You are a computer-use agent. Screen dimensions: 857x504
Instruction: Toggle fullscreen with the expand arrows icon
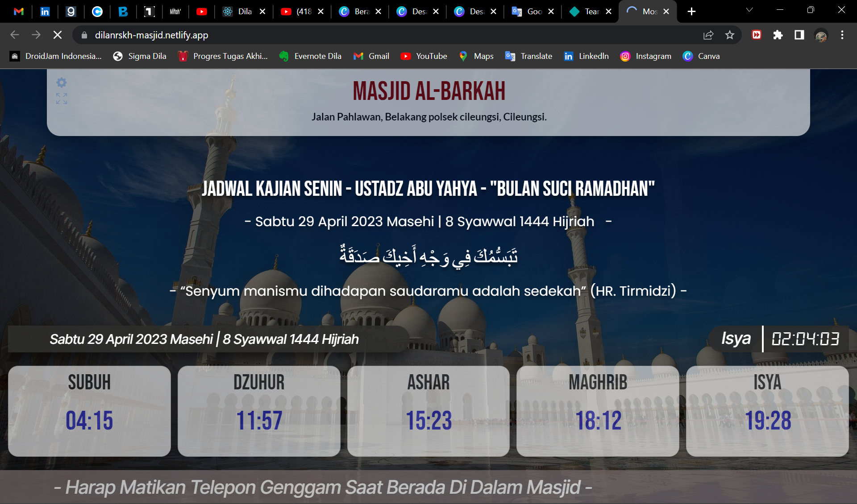coord(62,99)
